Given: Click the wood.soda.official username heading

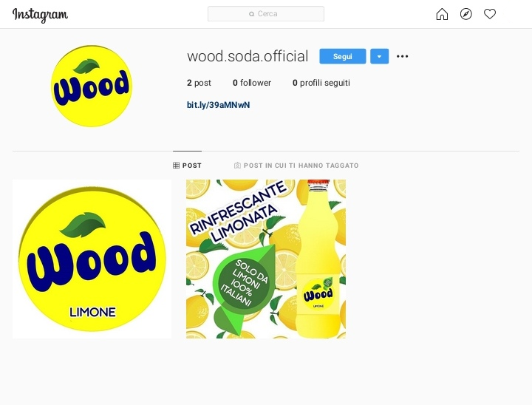Looking at the screenshot, I should 248,56.
